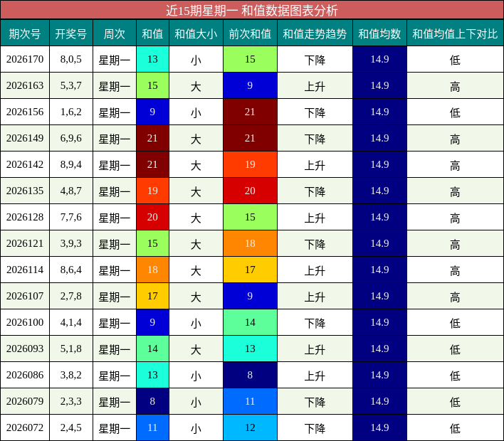Select the 期次号 column header
The image size is (504, 441).
pos(25,33)
